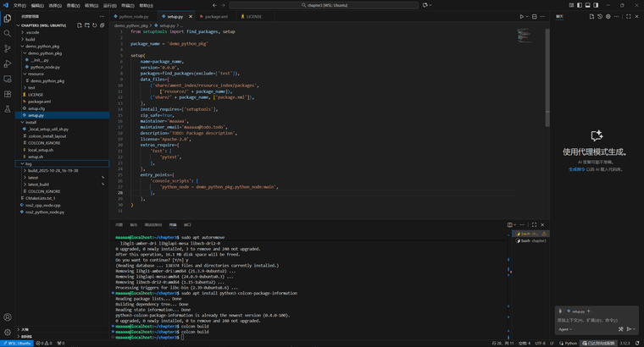Click the editor minimap preview
The height and width of the screenshot is (347, 644).
[x=524, y=36]
